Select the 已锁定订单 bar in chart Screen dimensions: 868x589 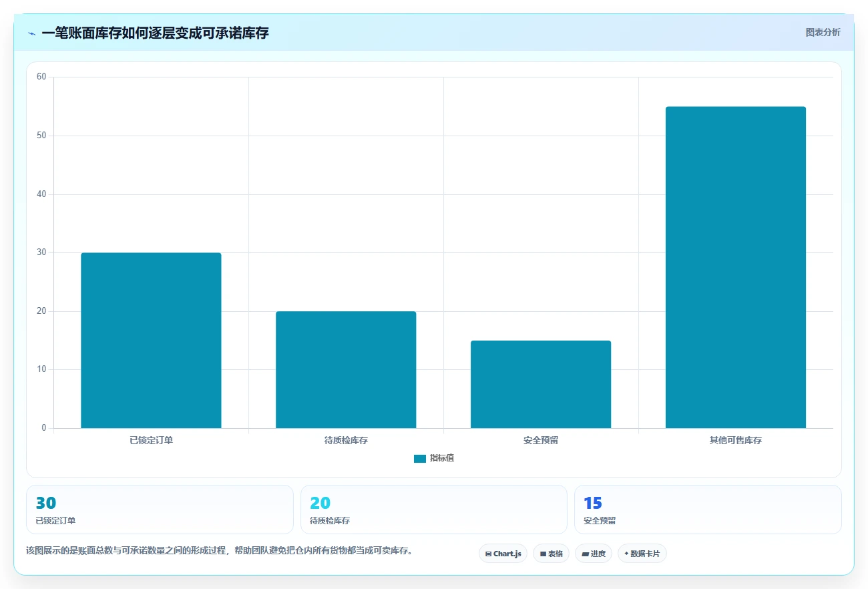[151, 341]
